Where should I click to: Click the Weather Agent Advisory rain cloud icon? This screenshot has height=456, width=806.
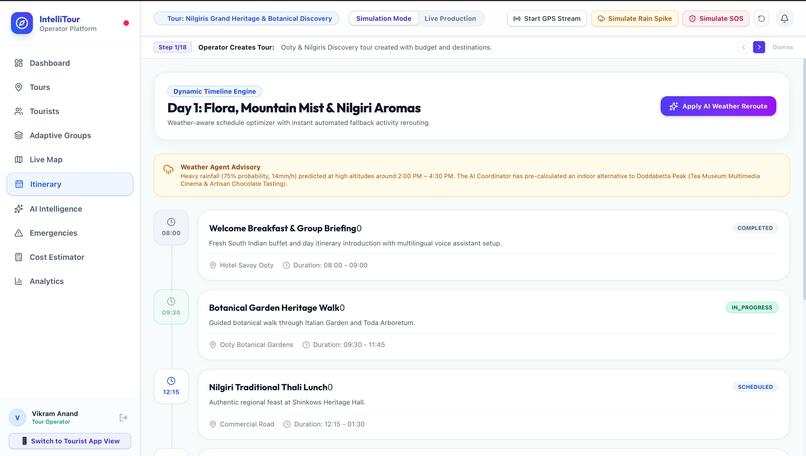(168, 169)
